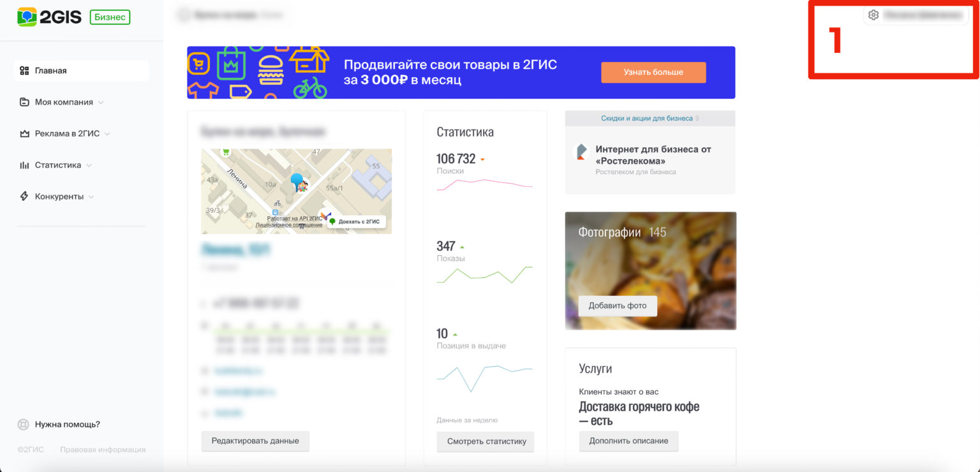
Task: Expand the Статистика sidebar chevron
Action: pos(89,166)
